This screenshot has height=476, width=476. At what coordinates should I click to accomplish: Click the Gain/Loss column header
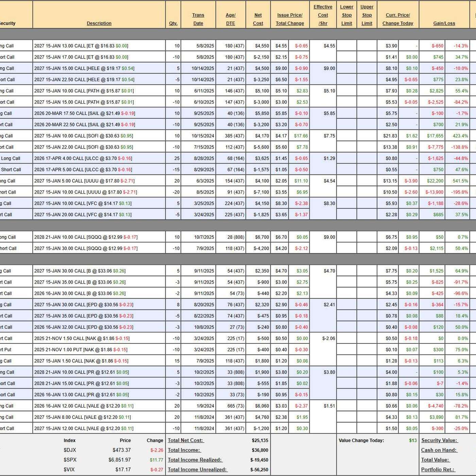pos(444,23)
